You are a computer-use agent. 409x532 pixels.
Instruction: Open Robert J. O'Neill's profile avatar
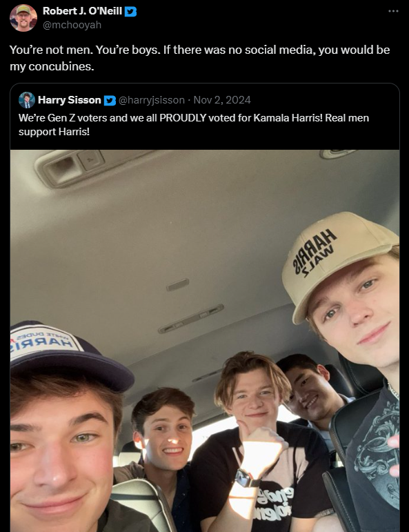(23, 18)
